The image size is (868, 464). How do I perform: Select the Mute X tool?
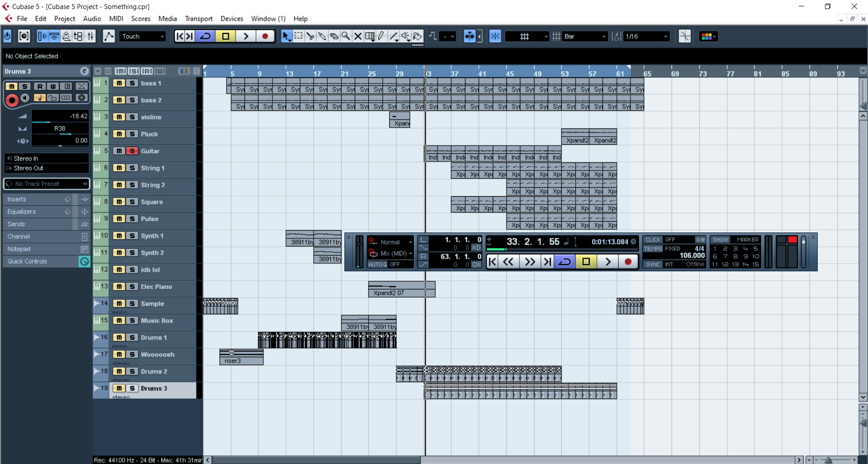point(358,36)
